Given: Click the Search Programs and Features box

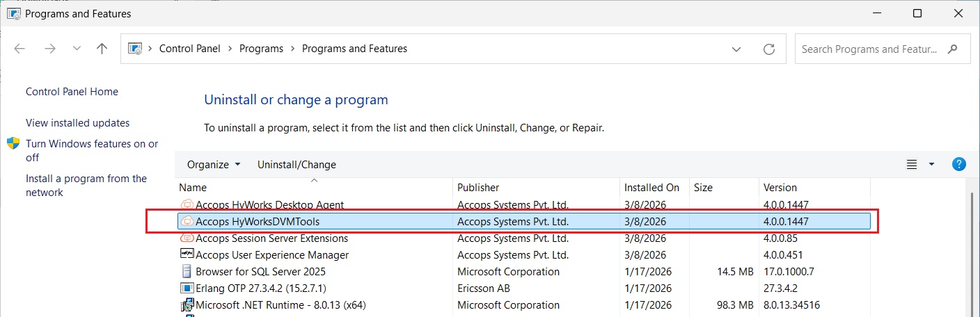Looking at the screenshot, I should coord(874,49).
